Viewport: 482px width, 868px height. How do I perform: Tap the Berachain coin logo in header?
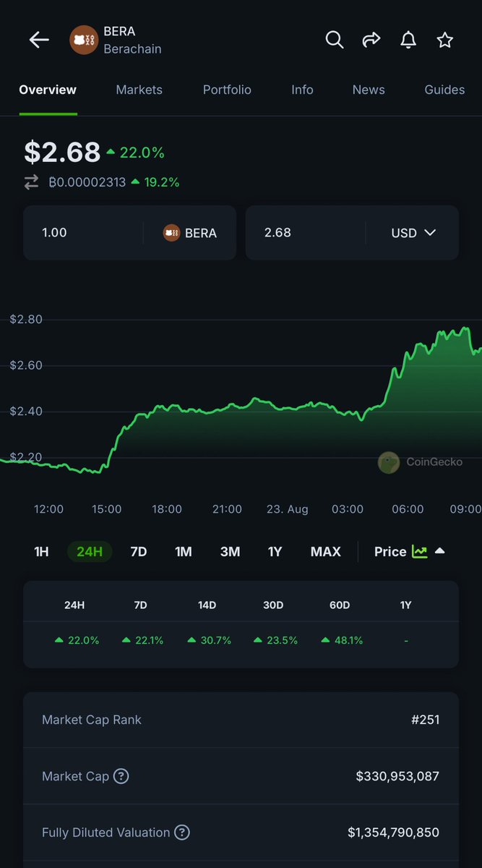[x=84, y=41]
